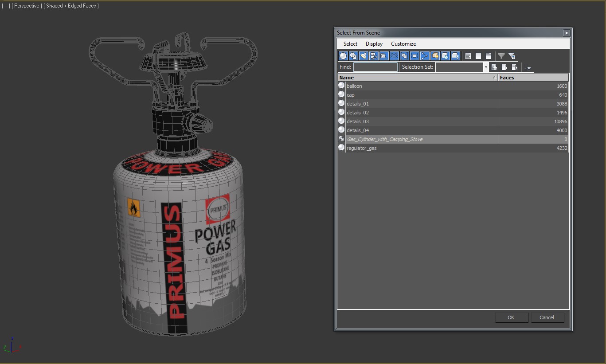This screenshot has width=606, height=364.
Task: Toggle Display Lights filter icon
Action: tap(364, 56)
